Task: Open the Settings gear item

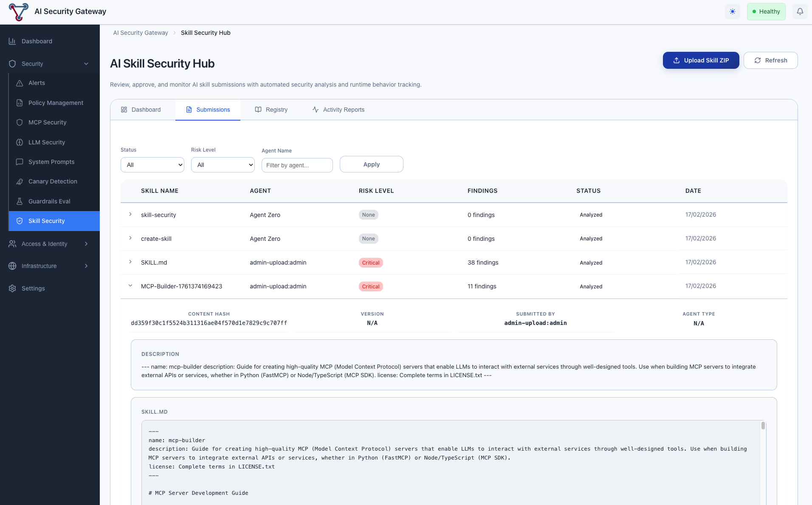Action: tap(33, 288)
